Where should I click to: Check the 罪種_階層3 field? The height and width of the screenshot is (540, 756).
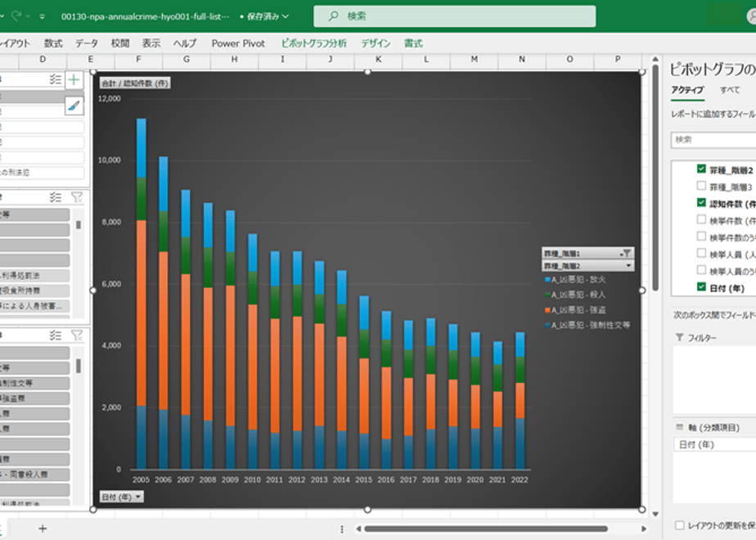(701, 186)
